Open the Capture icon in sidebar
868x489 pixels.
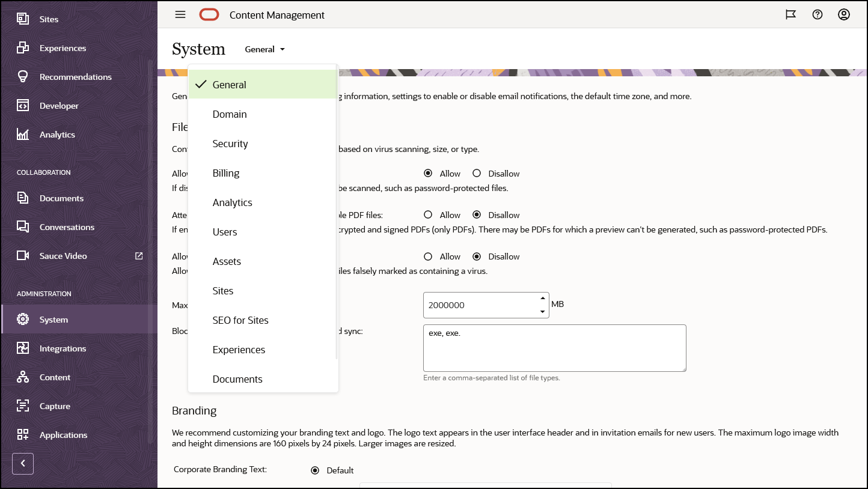point(23,406)
